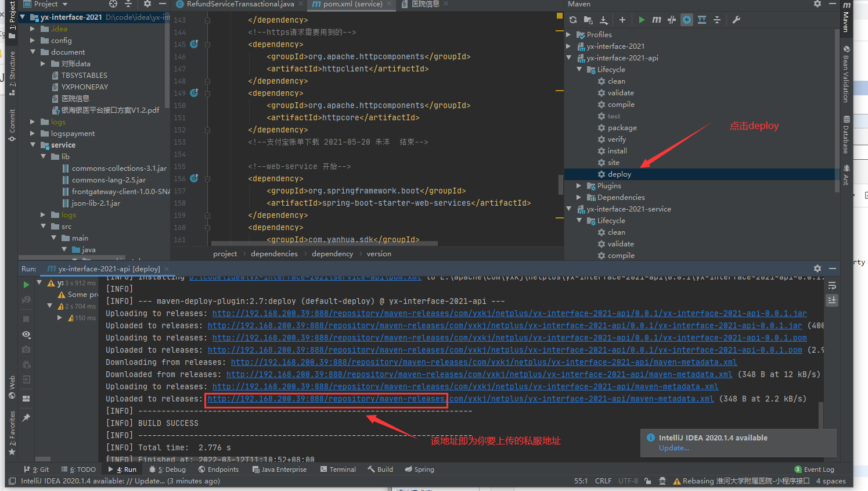Open Bean Validation side panel
This screenshot has height=491, width=868.
point(847,74)
